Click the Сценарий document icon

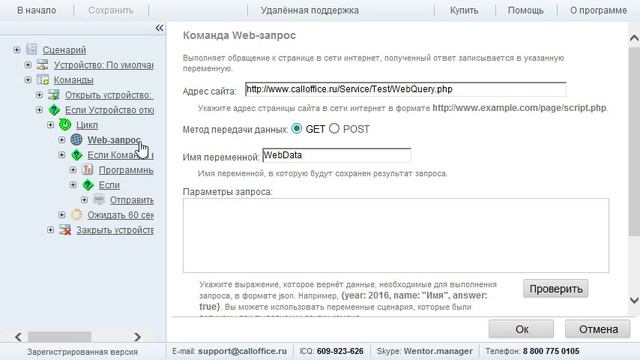point(31,50)
